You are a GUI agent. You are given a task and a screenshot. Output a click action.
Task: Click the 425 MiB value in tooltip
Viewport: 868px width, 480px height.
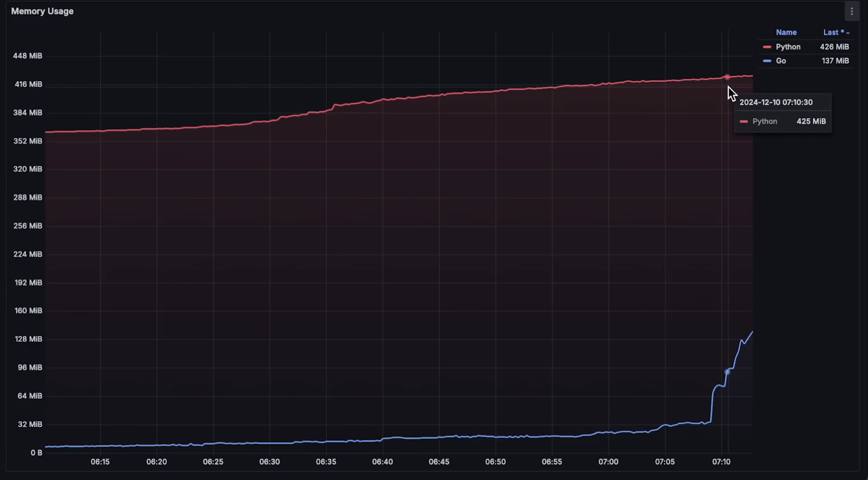(x=811, y=122)
